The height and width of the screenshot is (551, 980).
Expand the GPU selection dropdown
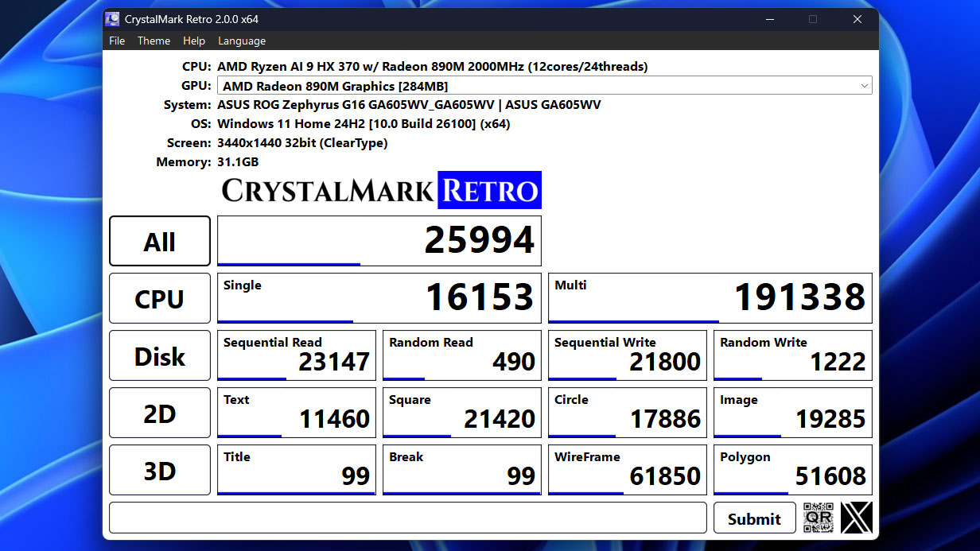tap(864, 86)
